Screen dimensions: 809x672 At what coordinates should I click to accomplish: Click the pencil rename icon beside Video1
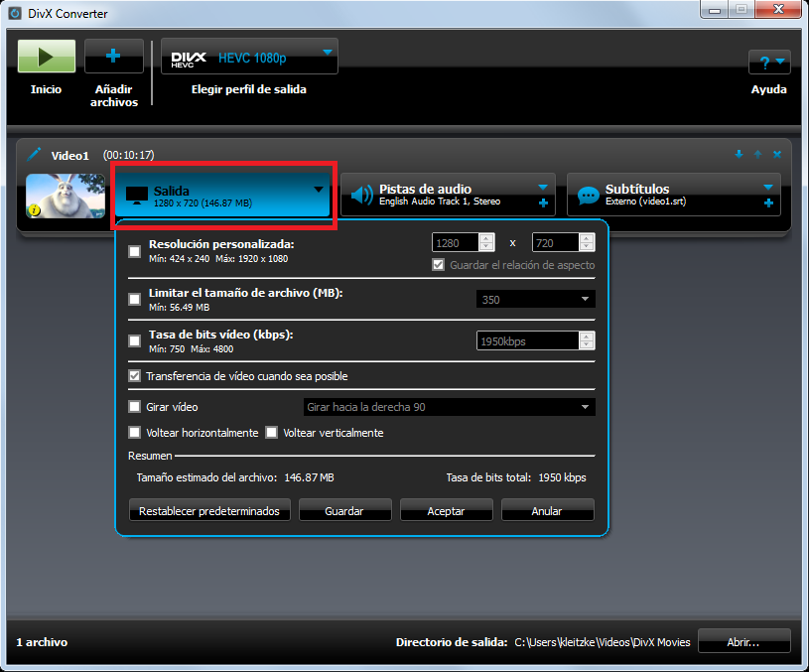[x=34, y=154]
